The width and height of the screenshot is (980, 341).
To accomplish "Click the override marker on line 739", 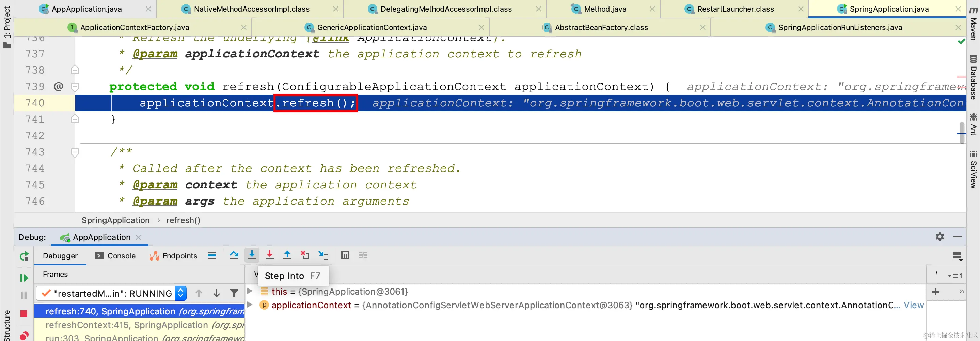I will (x=58, y=87).
